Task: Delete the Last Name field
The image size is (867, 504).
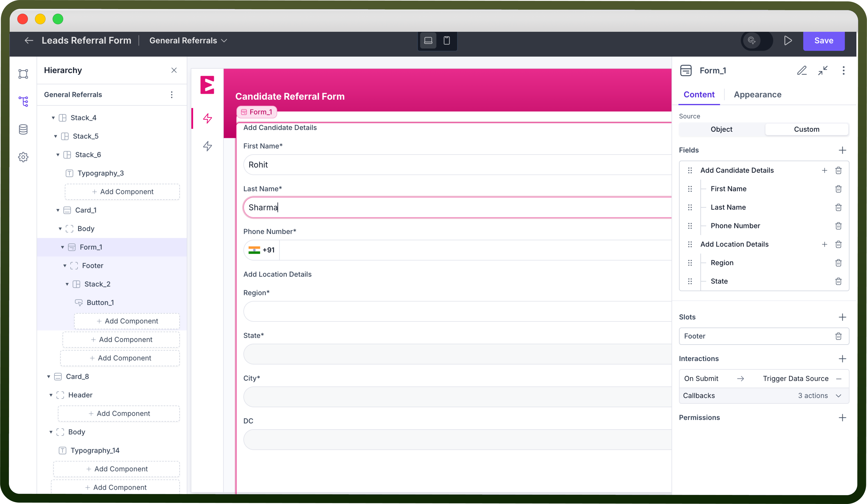Action: coord(839,207)
